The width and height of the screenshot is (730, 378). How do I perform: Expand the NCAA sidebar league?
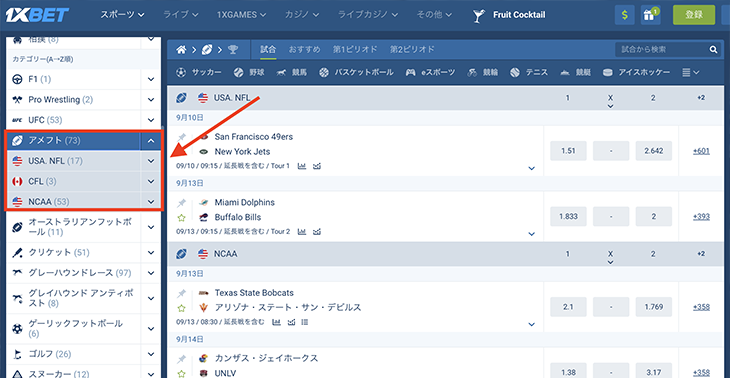click(151, 202)
